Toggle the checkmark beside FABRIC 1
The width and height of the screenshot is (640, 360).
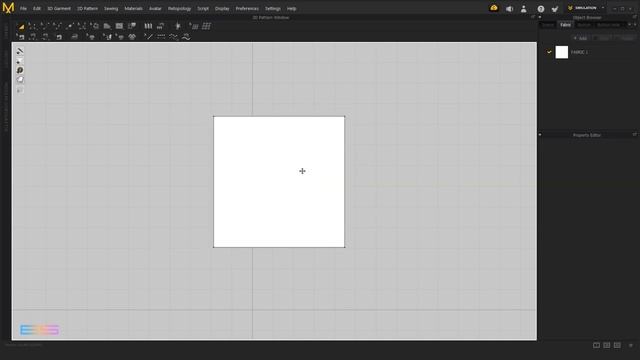point(549,52)
